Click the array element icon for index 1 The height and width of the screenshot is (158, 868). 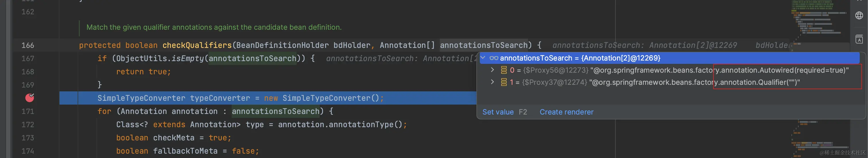(x=504, y=82)
